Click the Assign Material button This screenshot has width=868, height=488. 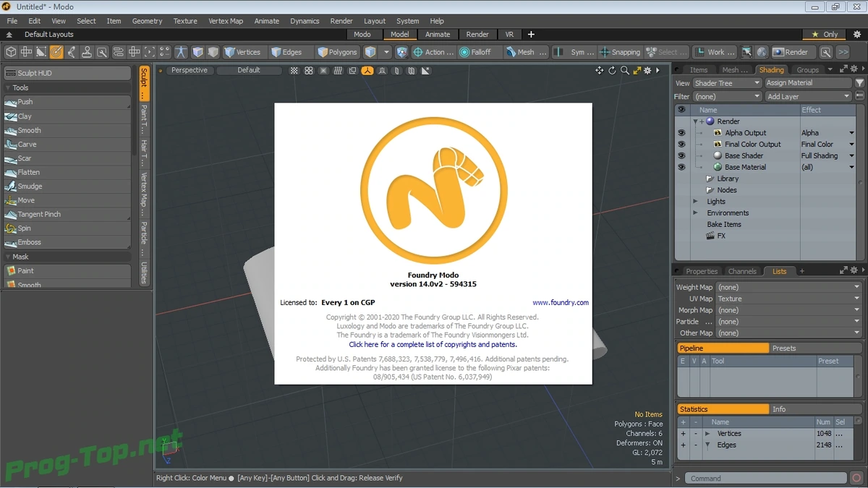[809, 83]
